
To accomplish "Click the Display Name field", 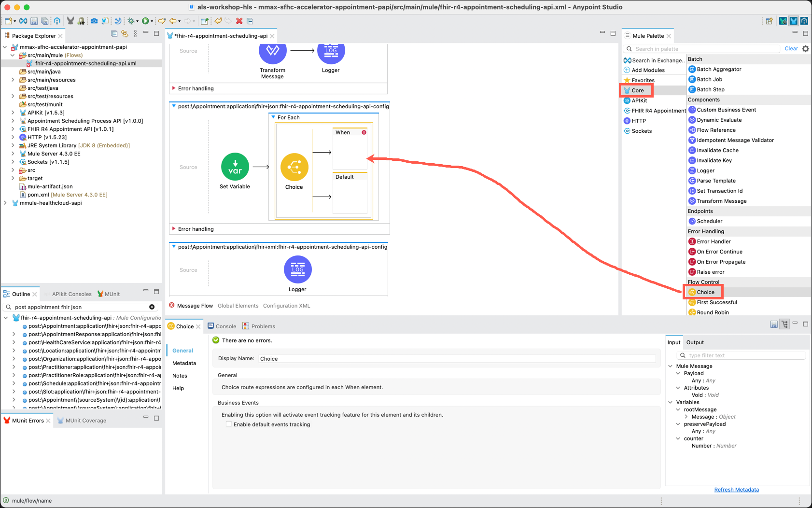I will coord(457,359).
